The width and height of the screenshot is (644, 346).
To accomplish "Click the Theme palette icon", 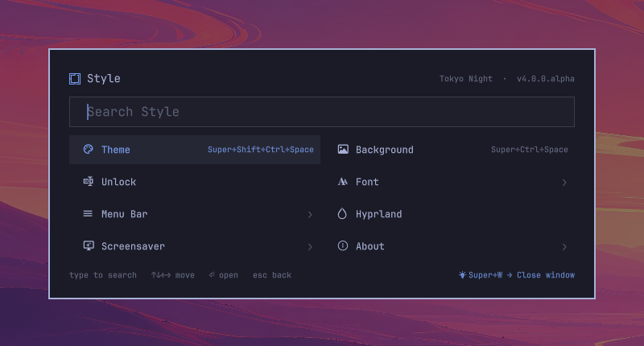I will point(88,149).
